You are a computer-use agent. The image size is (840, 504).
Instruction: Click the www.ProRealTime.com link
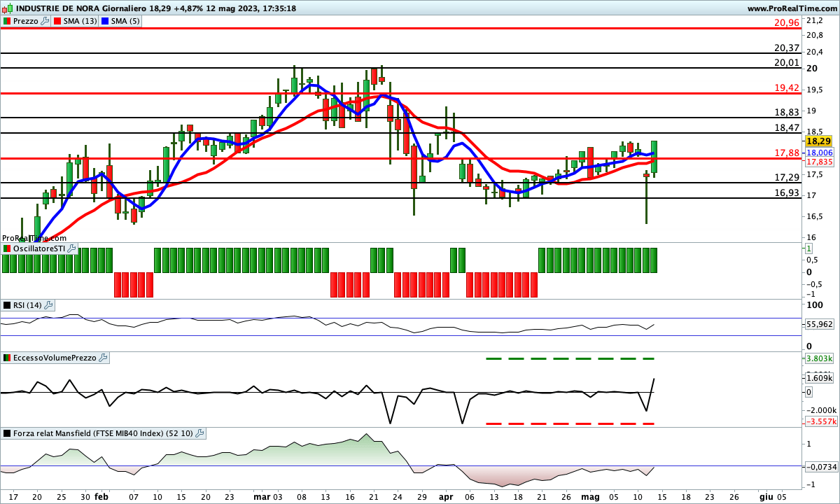[x=792, y=8]
